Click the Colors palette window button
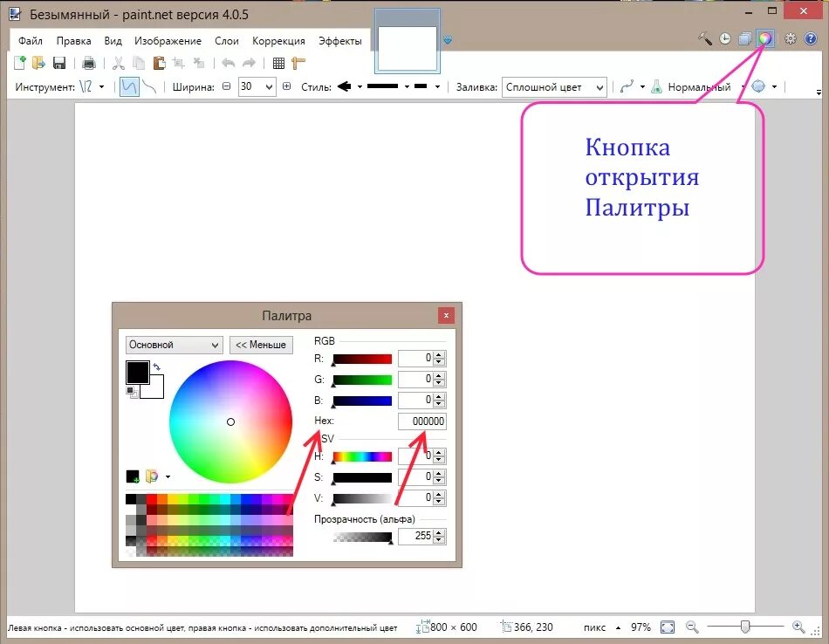Viewport: 829px width, 644px height. 765,38
